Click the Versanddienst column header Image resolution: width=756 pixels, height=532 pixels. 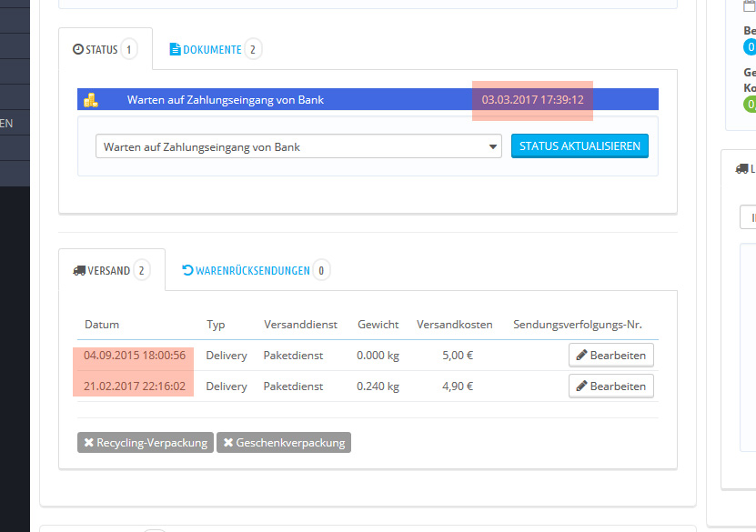(x=300, y=325)
